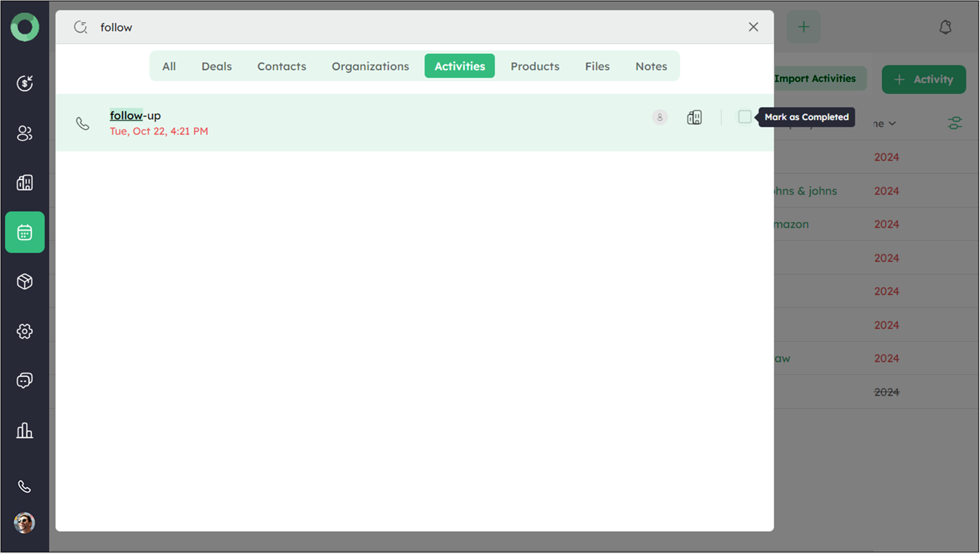Open the Activities calendar icon in sidebar
This screenshot has width=980, height=554.
[25, 232]
